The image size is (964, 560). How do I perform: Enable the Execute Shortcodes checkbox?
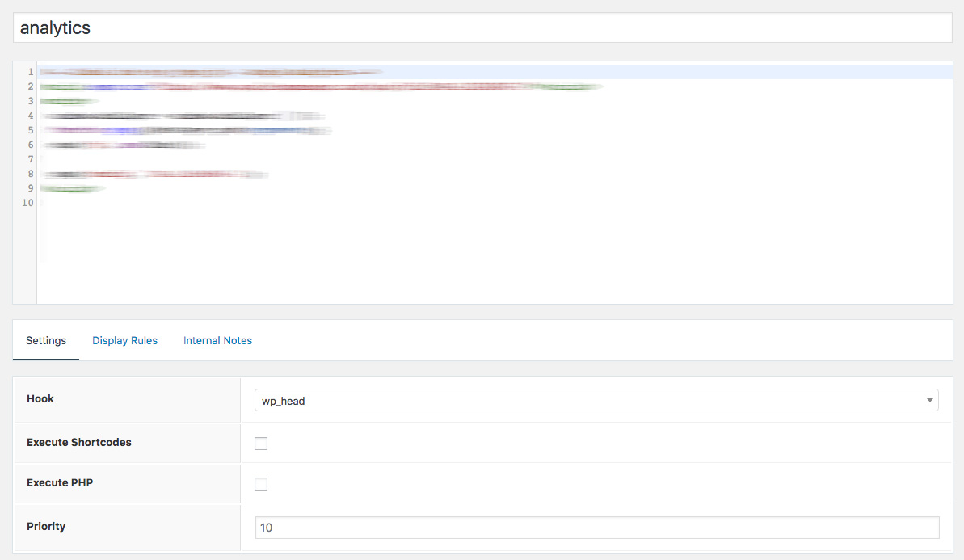coord(261,443)
